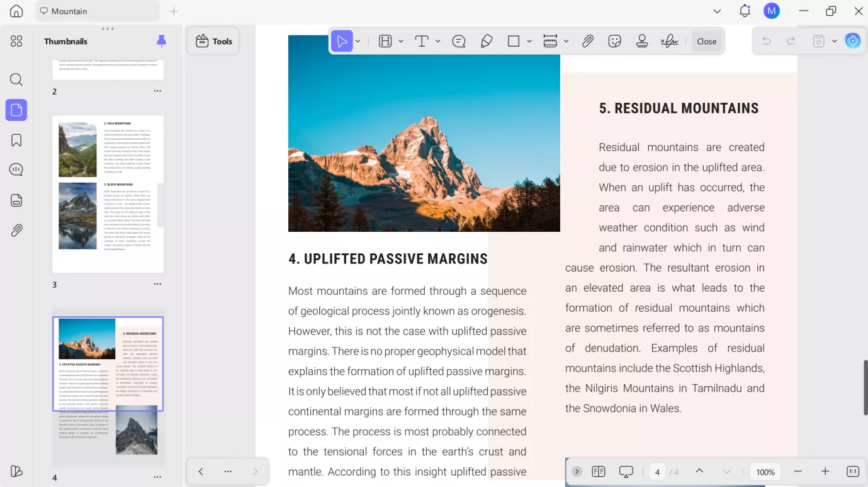Screen dimensions: 868x487
Task: Toggle the thumbnails panel sidebar icon
Action: coord(16,110)
